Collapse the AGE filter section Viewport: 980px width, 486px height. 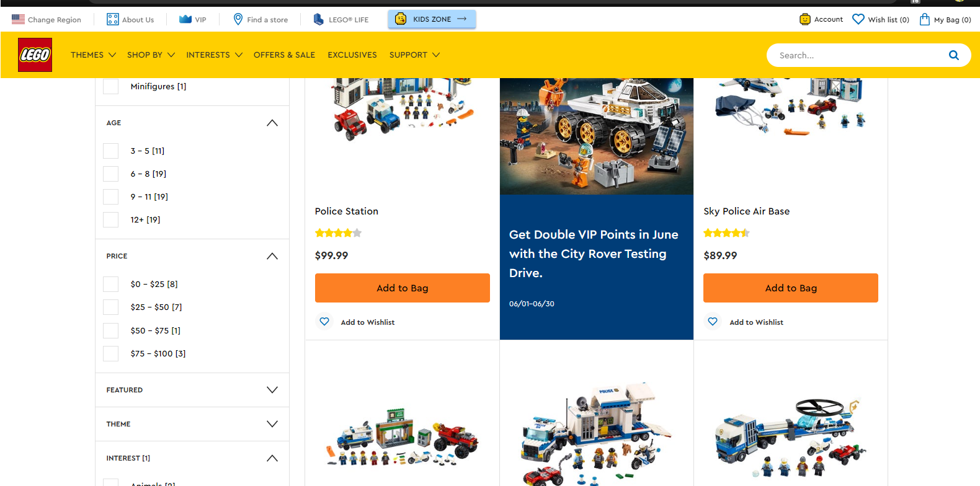click(272, 123)
